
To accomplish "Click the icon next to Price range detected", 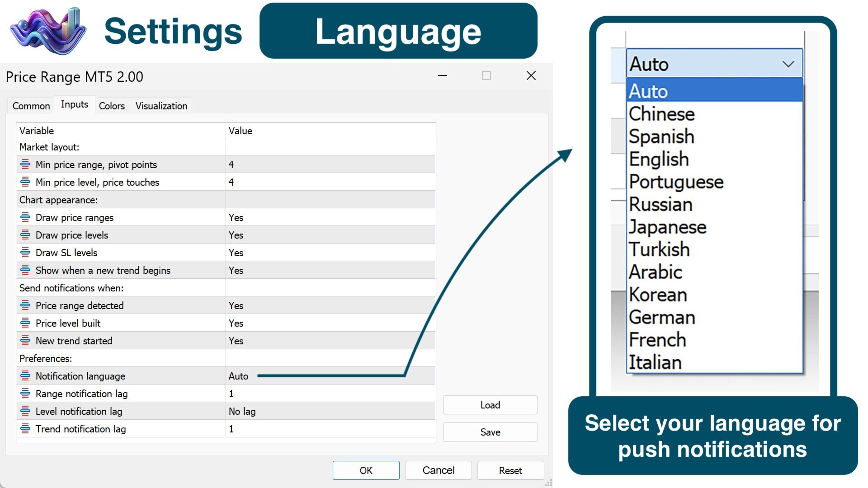I will 25,305.
